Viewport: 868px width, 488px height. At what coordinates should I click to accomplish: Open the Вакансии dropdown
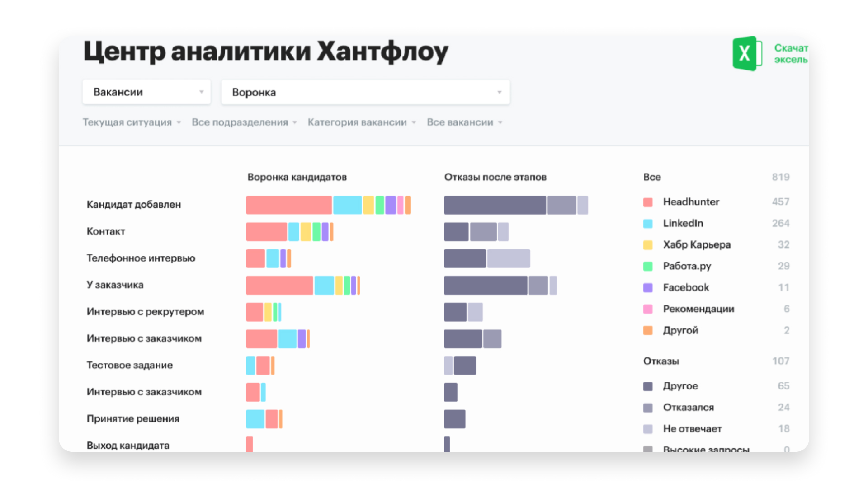coord(146,92)
